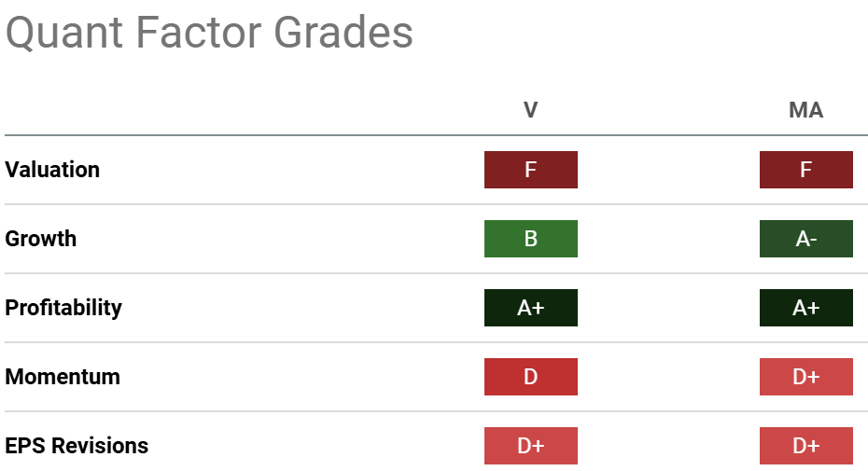Select the V column header

pos(530,110)
